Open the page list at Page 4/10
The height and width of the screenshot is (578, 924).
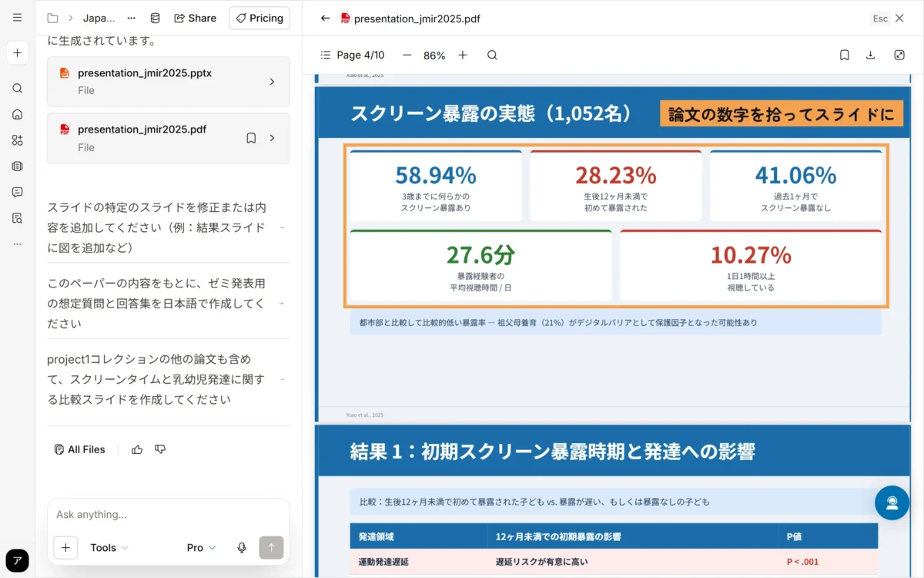click(352, 55)
